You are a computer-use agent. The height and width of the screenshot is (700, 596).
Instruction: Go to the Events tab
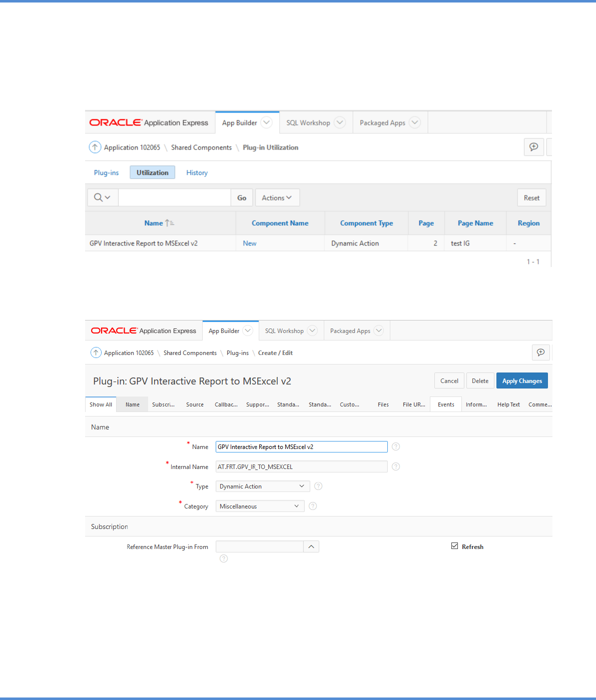pos(446,404)
